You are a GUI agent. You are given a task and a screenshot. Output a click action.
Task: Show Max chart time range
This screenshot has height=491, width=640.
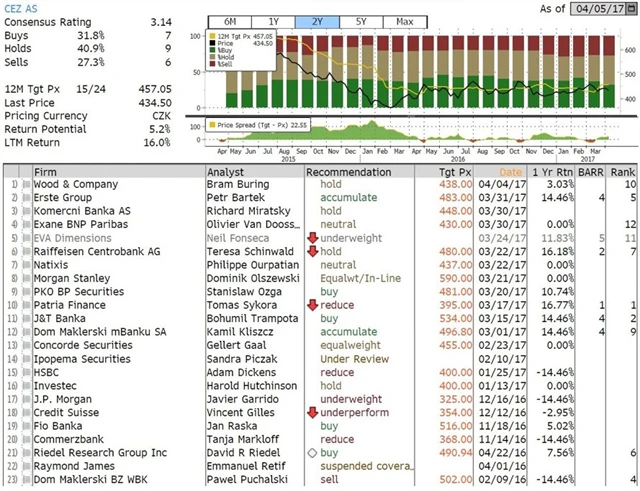pos(405,21)
